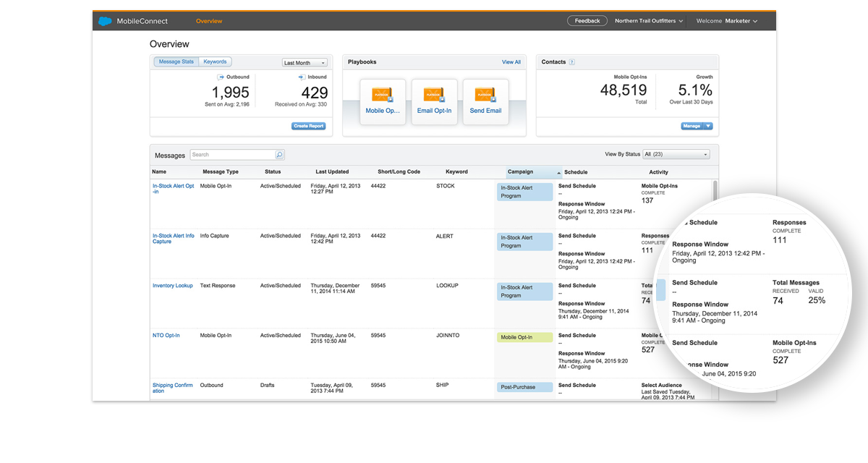
Task: Click In-Stock Alert Program tag for ALERT
Action: pyautogui.click(x=525, y=242)
